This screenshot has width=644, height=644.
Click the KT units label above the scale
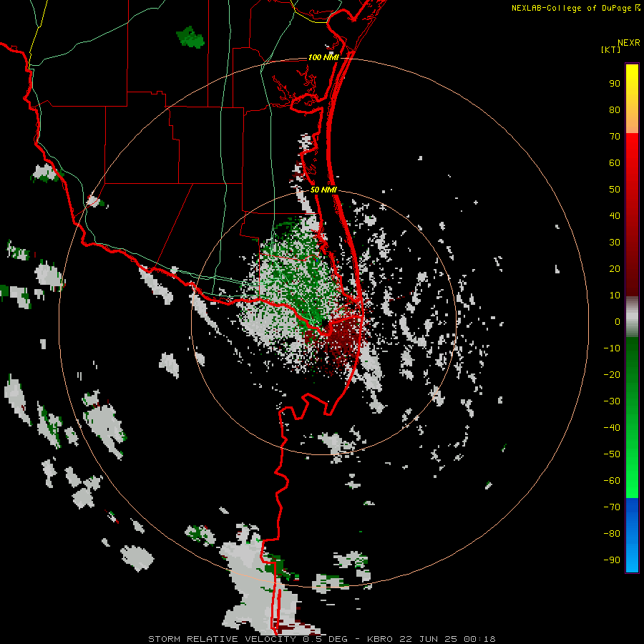point(611,49)
